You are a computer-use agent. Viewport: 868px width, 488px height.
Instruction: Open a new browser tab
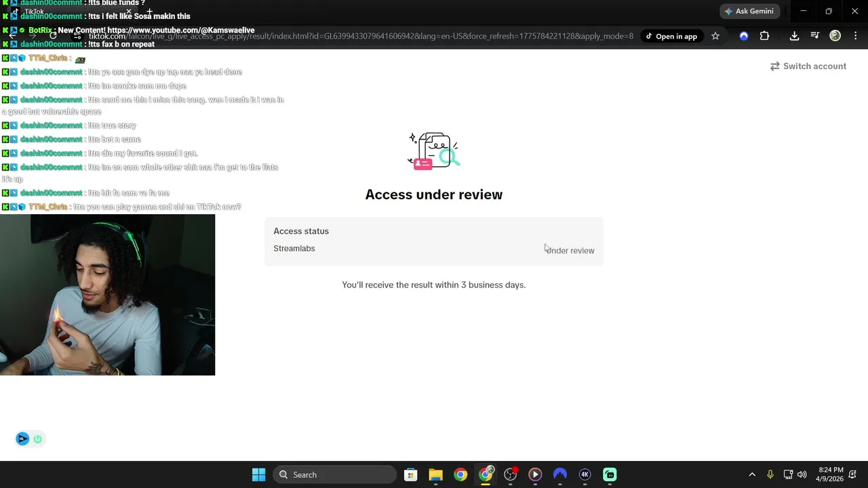149,12
